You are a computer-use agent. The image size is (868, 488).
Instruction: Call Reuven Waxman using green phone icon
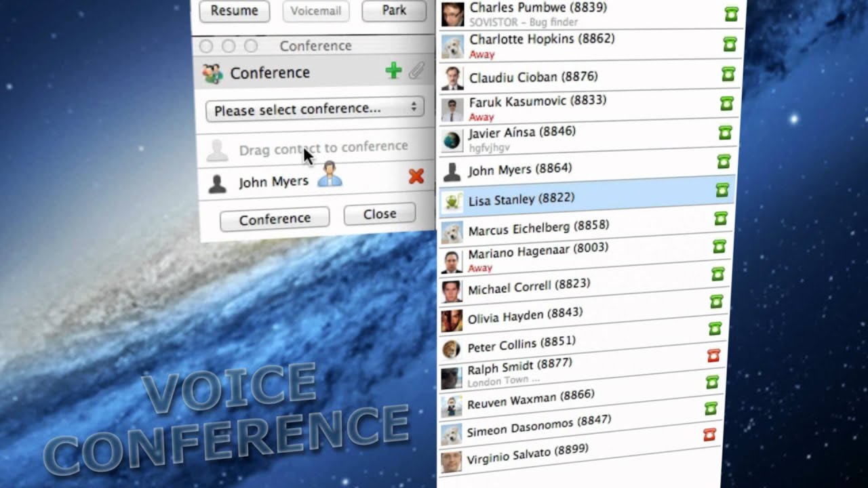pos(712,382)
